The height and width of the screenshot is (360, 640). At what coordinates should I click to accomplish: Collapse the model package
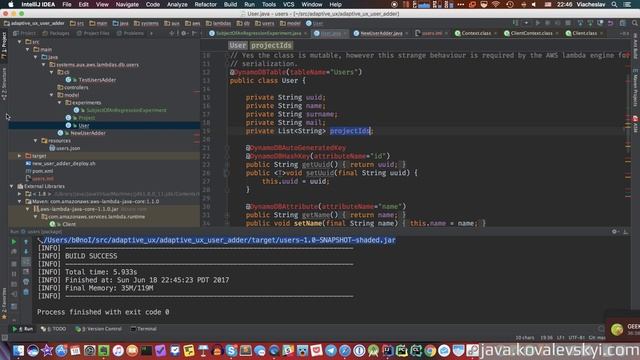(x=52, y=95)
